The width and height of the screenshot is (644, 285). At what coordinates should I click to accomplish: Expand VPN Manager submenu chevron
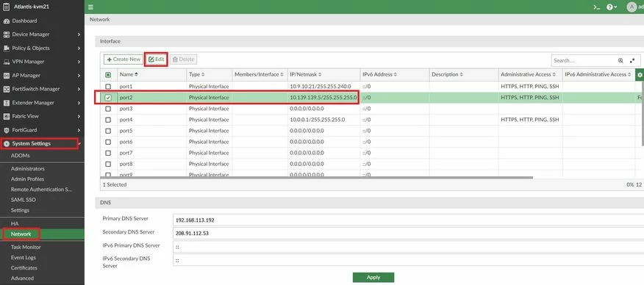pos(79,62)
